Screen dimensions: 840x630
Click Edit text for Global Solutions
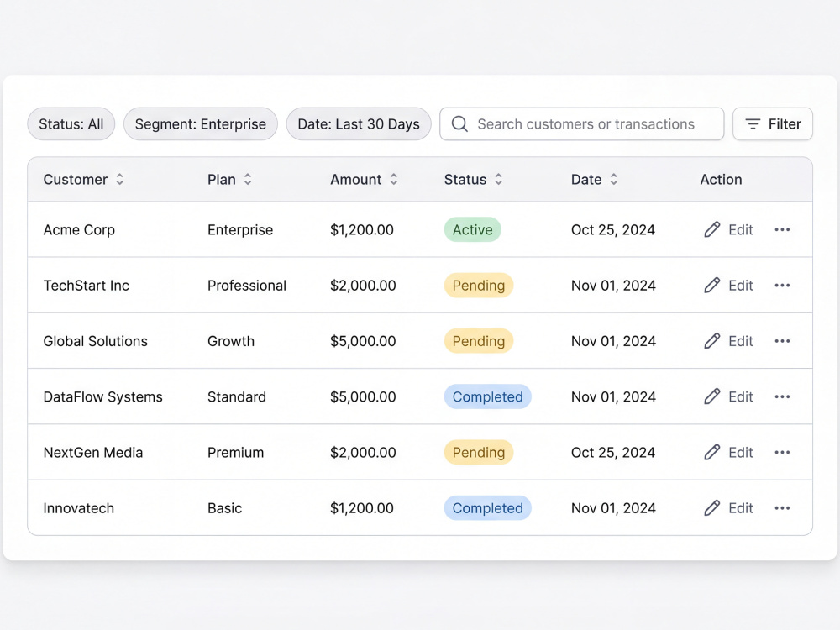click(x=740, y=341)
